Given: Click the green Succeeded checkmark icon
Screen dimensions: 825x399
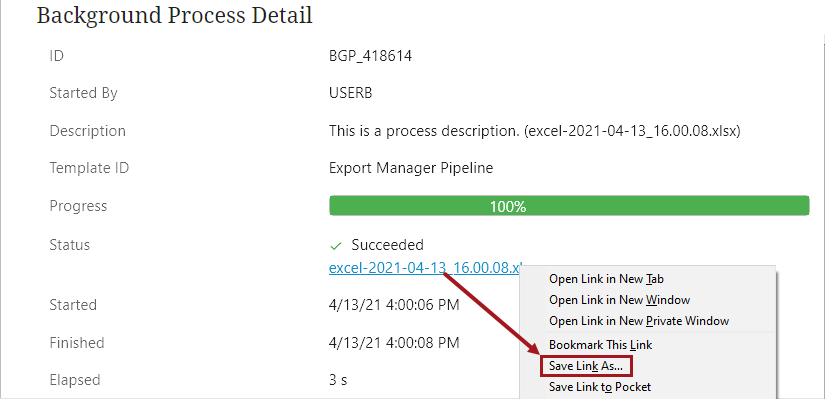Looking at the screenshot, I should pos(335,246).
